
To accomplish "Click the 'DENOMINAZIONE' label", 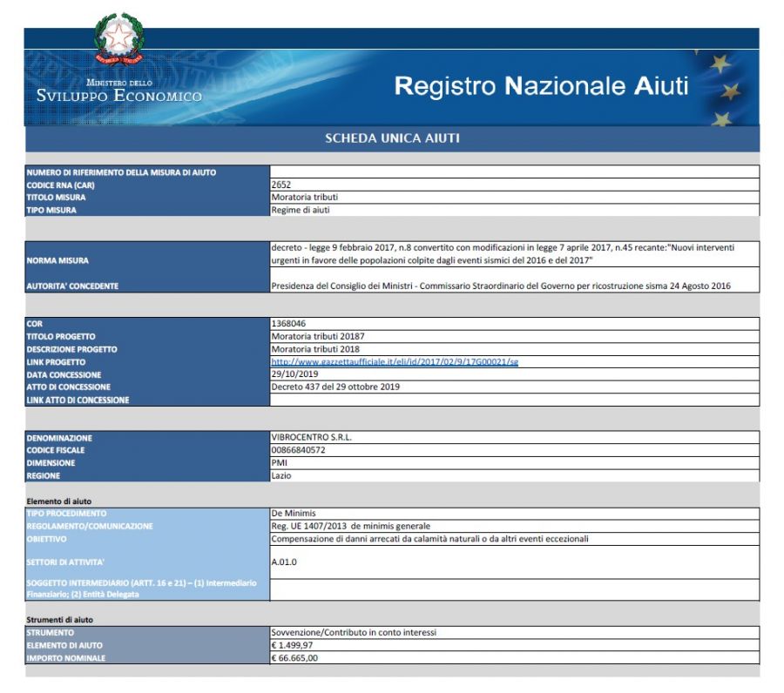I will 59,438.
